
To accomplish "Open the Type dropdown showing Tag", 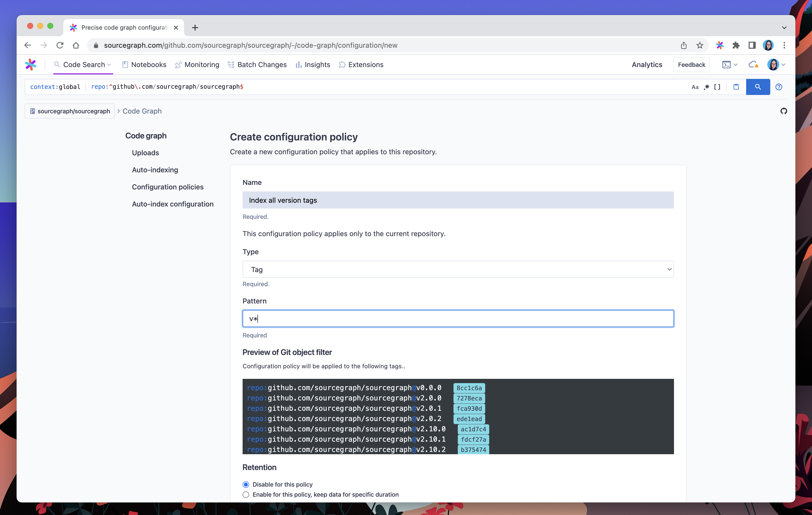I will 458,269.
